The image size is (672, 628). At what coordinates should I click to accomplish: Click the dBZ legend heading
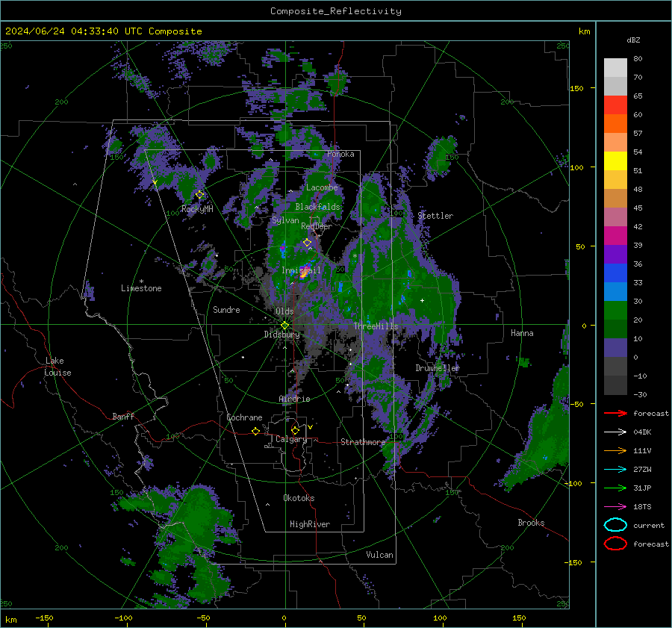[x=633, y=40]
